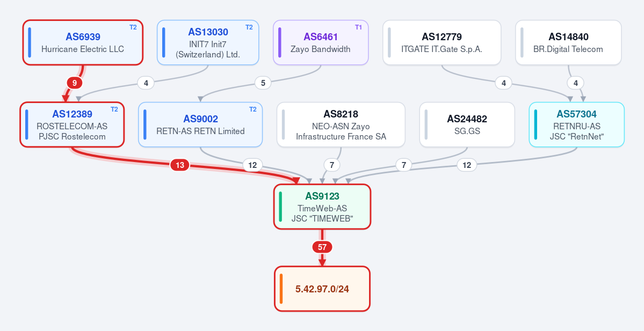Click the AS57304 RETNRU-AS node
This screenshot has width=644, height=331.
tap(577, 124)
